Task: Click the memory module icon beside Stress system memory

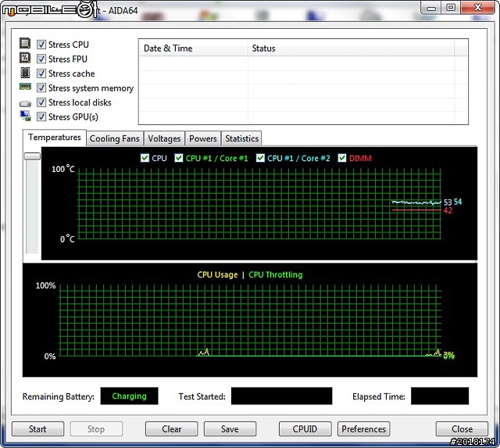Action: coord(25,87)
